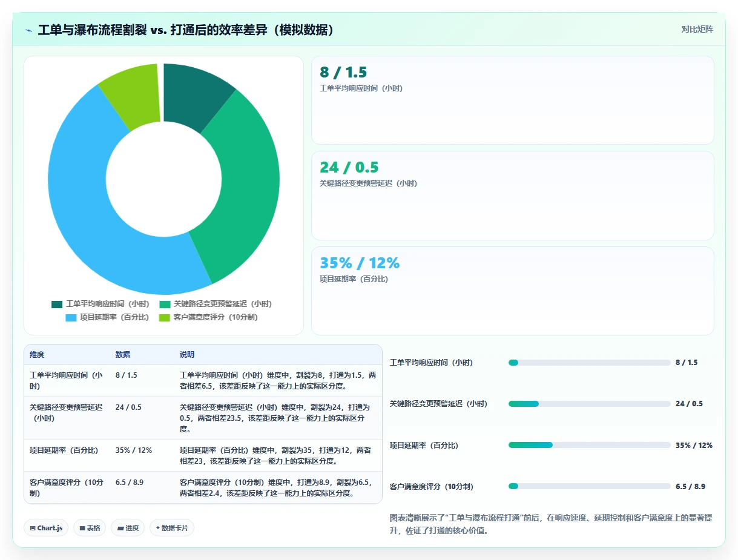
Task: Click 客户满意度评分 row name in table
Action: point(67,488)
